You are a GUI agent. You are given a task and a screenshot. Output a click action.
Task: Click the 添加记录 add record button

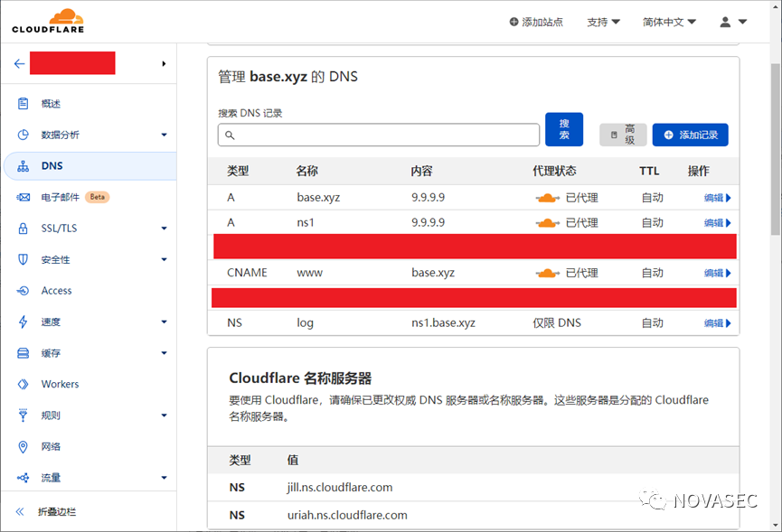(x=690, y=135)
